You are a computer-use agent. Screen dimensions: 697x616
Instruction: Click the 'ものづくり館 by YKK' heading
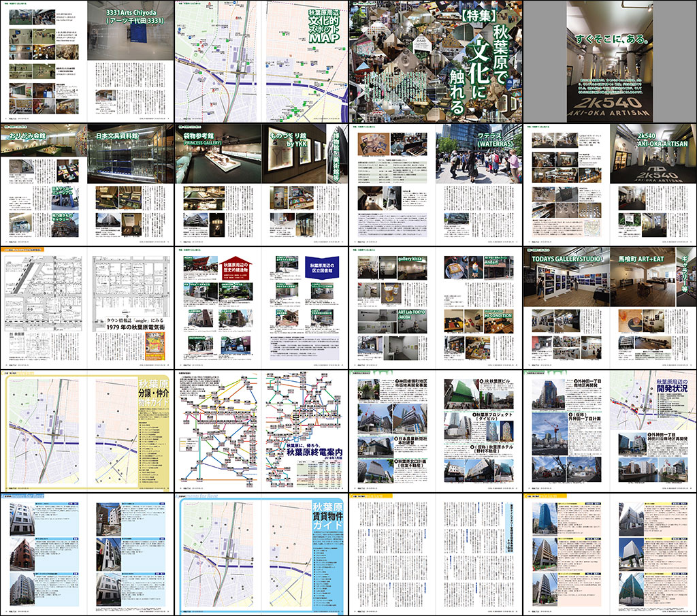(x=288, y=140)
